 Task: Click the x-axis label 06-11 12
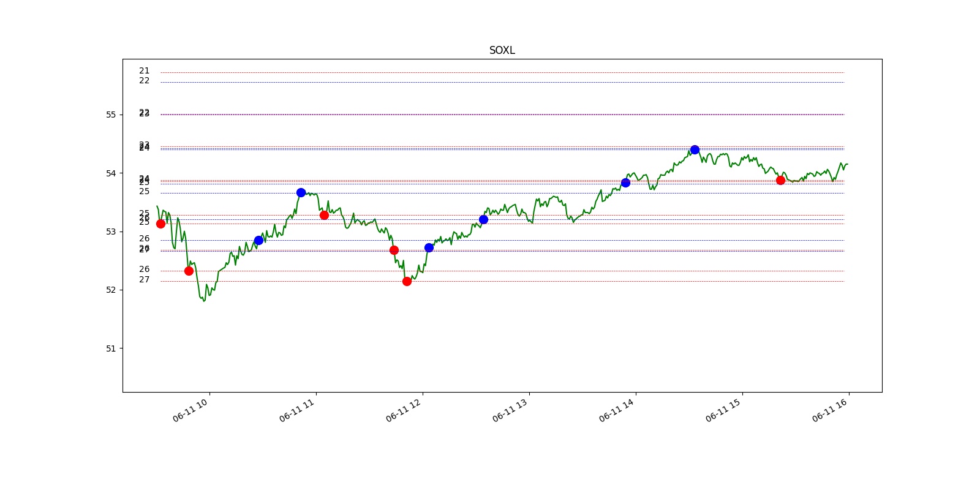coord(404,410)
